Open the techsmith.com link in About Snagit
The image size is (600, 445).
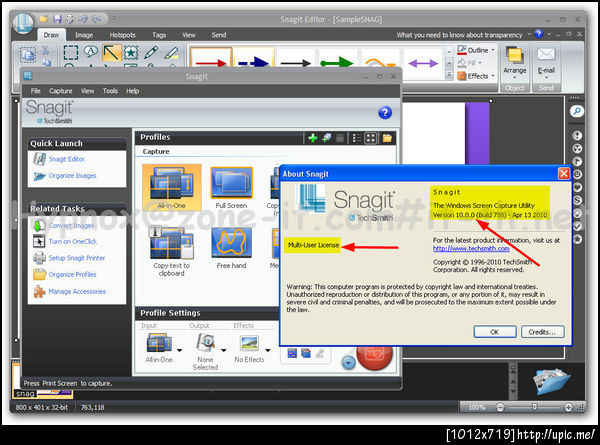pos(471,248)
